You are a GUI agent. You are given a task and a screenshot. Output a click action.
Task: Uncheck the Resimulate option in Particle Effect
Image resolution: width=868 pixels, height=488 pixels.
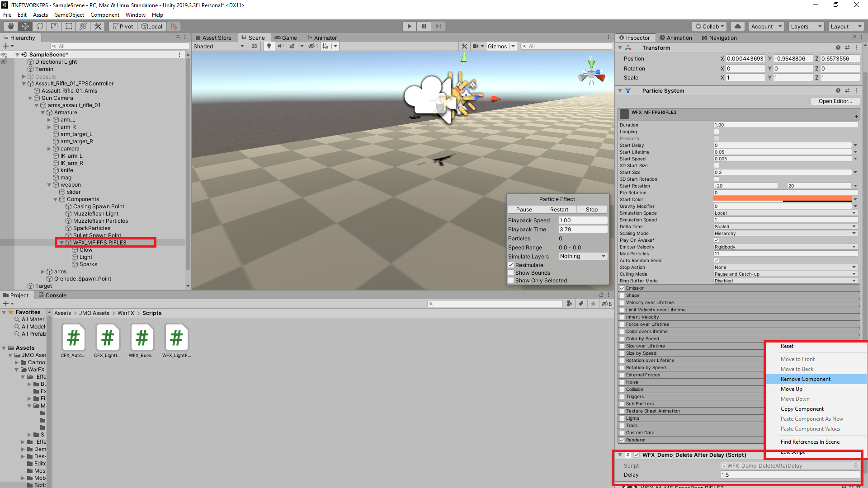click(x=511, y=265)
